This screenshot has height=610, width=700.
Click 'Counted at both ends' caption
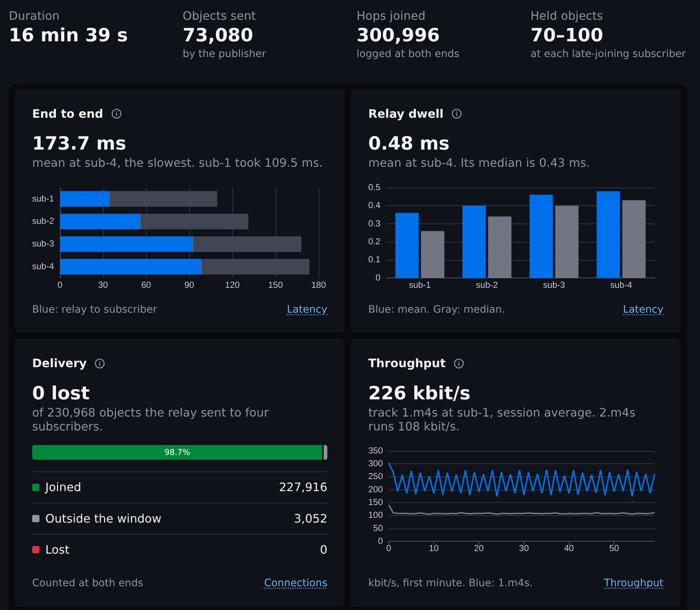pos(87,583)
